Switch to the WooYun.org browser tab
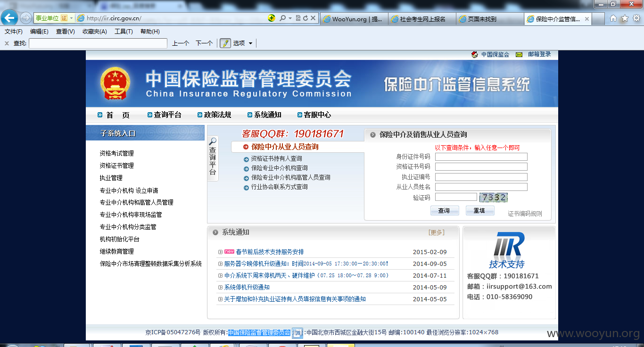The height and width of the screenshot is (347, 644). pos(354,19)
